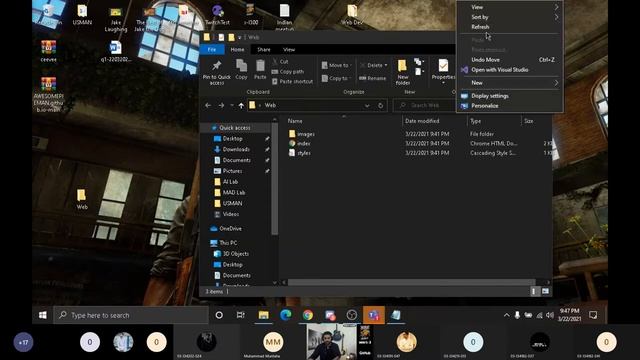Select the Web folder on the desktop
The width and height of the screenshot is (640, 360).
pyautogui.click(x=82, y=200)
